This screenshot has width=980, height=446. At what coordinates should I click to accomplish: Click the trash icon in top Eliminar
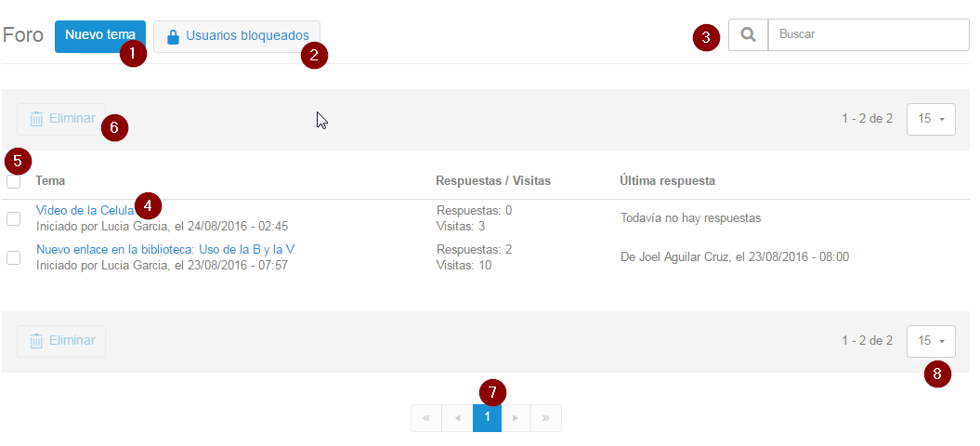pos(36,119)
